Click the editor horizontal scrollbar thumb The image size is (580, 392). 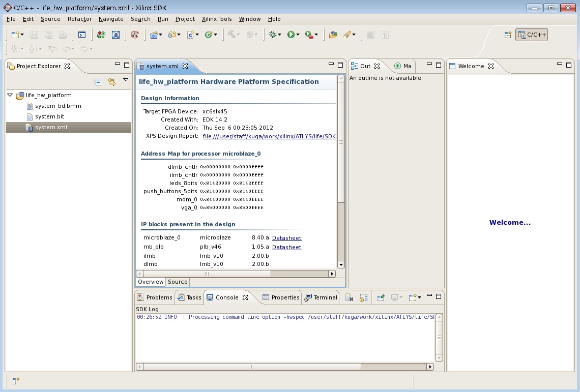207,274
